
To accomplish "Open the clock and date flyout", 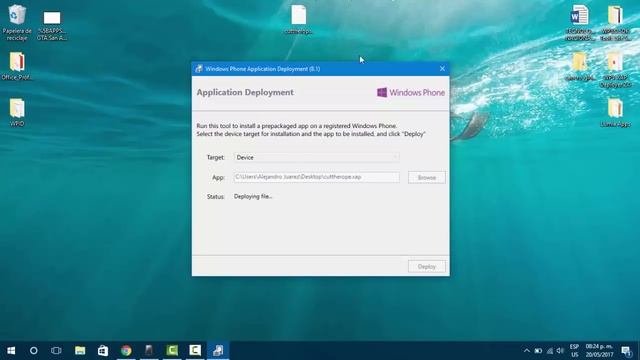I will point(599,351).
